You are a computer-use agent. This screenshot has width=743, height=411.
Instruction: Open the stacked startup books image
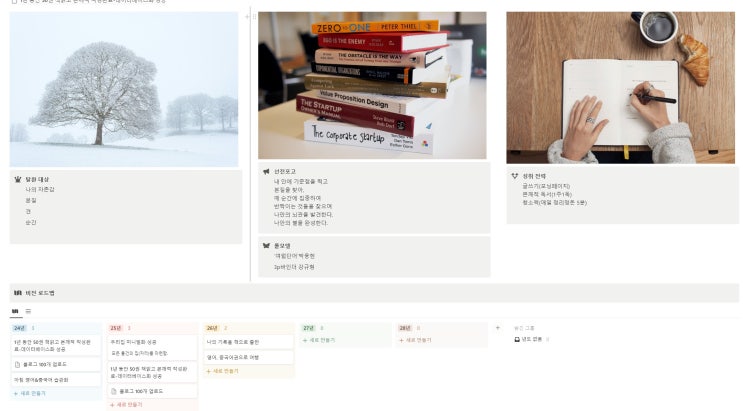pos(372,85)
